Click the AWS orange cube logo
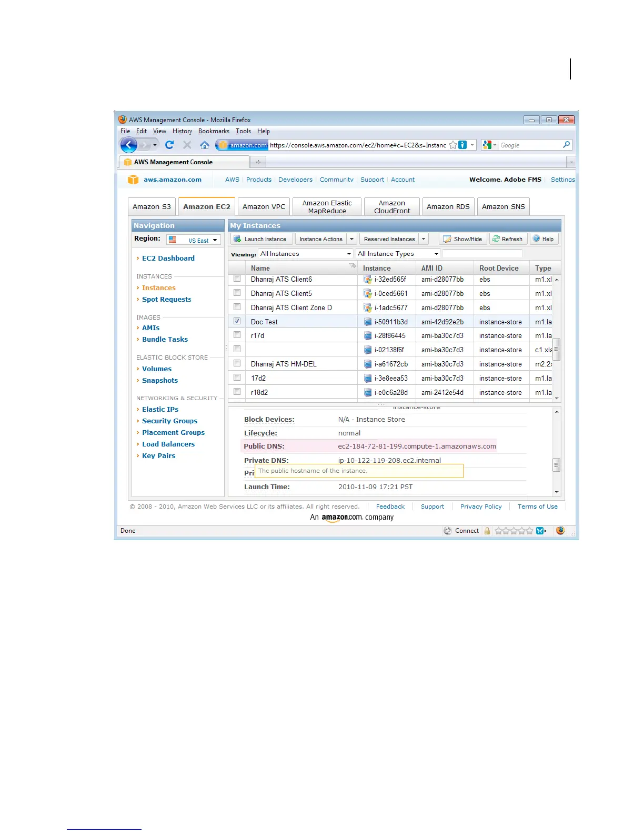 (133, 180)
